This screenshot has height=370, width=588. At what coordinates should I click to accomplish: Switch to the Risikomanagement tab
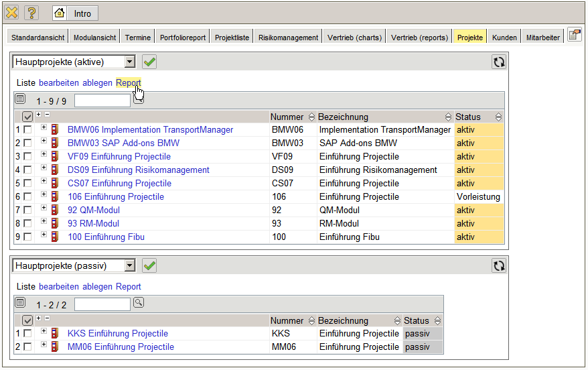point(288,38)
